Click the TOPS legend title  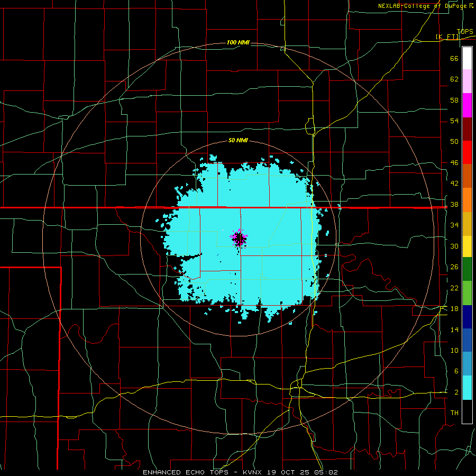point(465,31)
